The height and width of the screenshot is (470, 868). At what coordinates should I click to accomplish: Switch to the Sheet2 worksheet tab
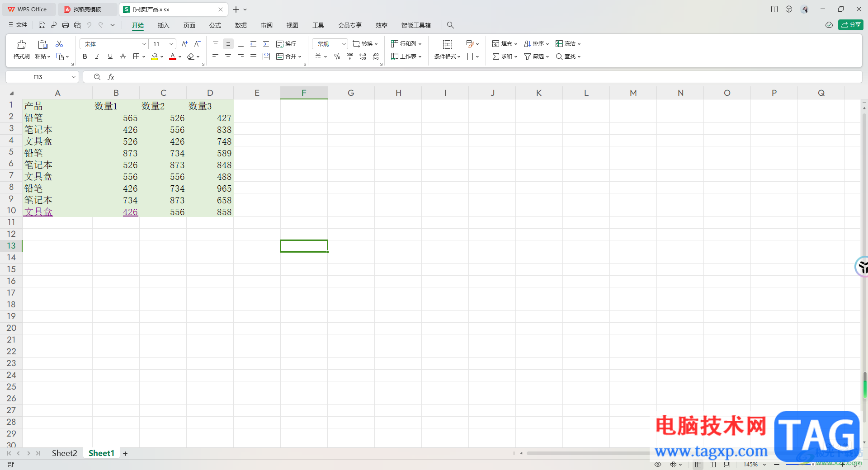click(x=65, y=453)
